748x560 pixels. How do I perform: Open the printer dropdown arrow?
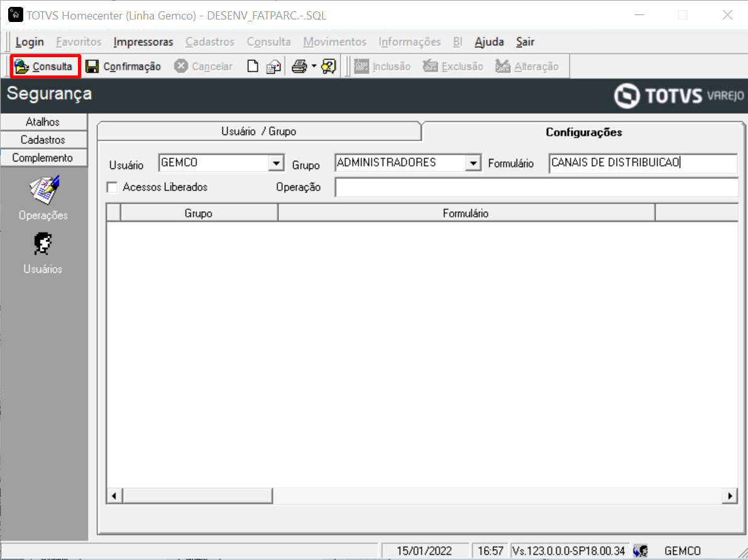[x=314, y=66]
